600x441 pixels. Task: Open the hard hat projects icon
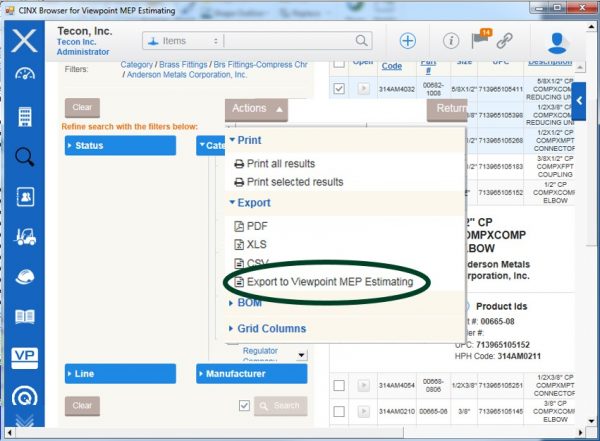point(25,276)
